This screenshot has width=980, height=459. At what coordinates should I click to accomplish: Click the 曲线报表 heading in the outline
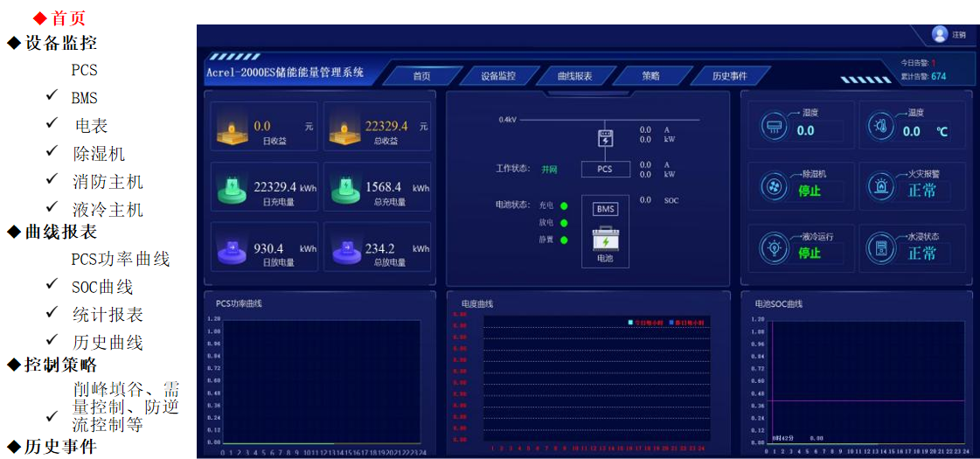(x=60, y=232)
